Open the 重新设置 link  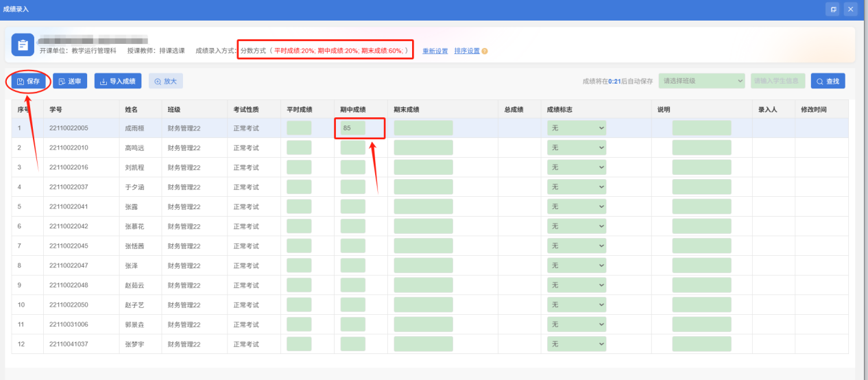pyautogui.click(x=435, y=51)
